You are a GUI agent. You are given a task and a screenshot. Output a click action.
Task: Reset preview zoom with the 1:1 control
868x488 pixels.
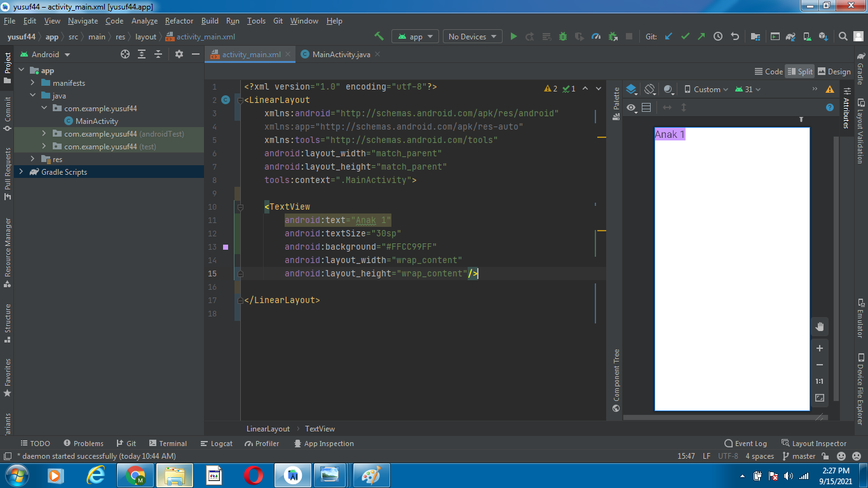[819, 381]
